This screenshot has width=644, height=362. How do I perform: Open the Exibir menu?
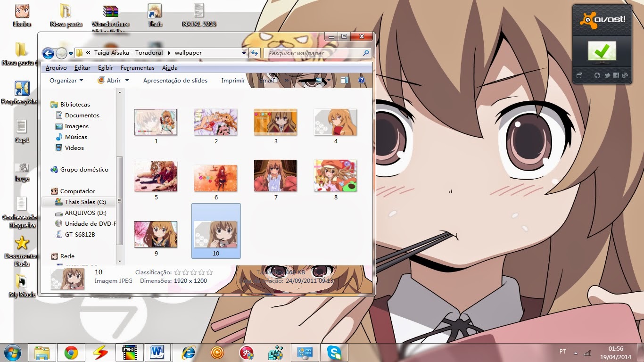point(106,68)
